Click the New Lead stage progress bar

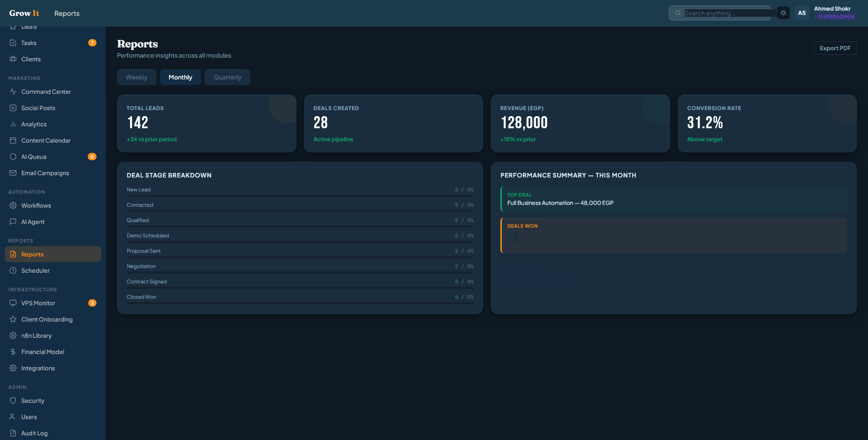click(x=300, y=196)
